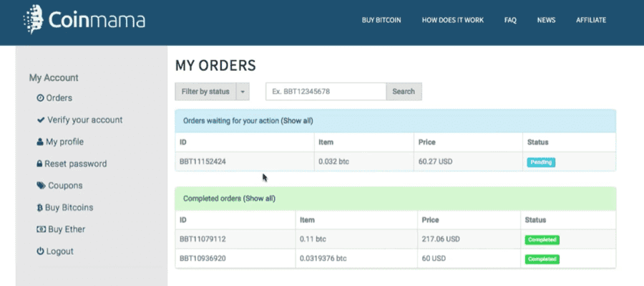Click the Coinmama logo
This screenshot has width=644, height=286.
click(x=84, y=19)
